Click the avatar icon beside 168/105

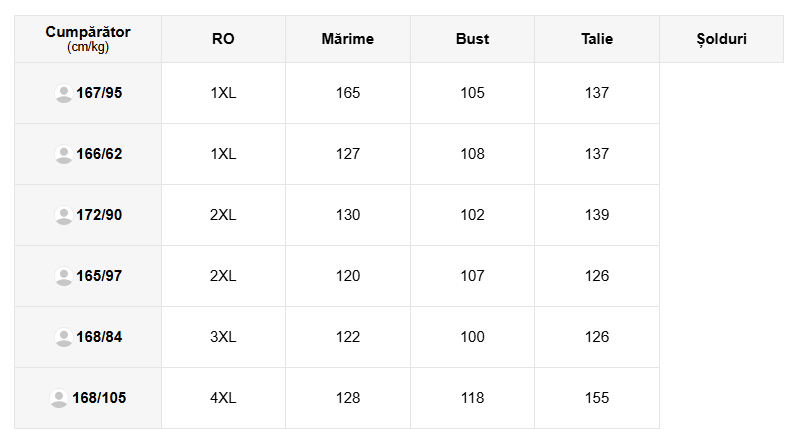[x=59, y=399]
